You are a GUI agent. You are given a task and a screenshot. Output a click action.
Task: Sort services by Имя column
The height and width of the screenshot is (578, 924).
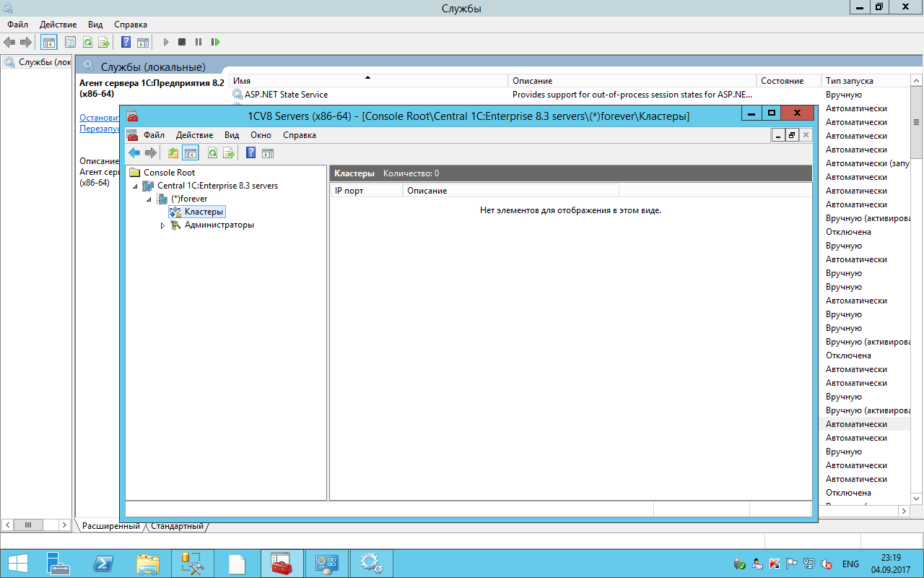(x=369, y=81)
